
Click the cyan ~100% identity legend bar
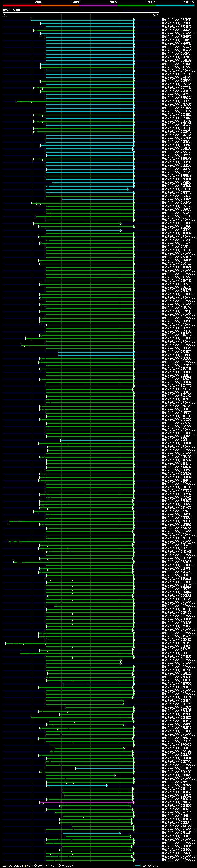pos(175,6)
